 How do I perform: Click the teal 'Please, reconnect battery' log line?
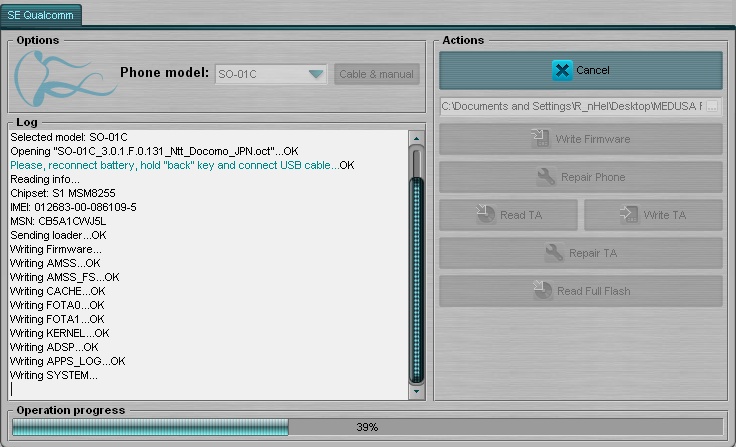click(182, 165)
